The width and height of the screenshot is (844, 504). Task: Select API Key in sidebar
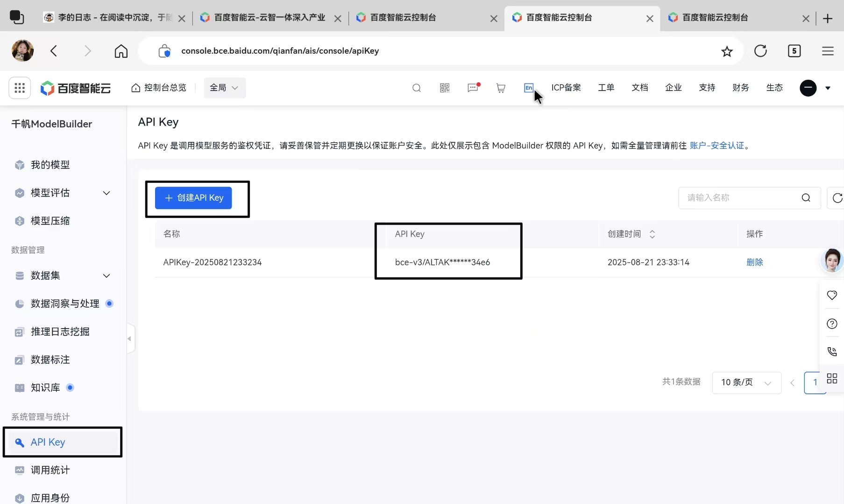[x=63, y=442]
